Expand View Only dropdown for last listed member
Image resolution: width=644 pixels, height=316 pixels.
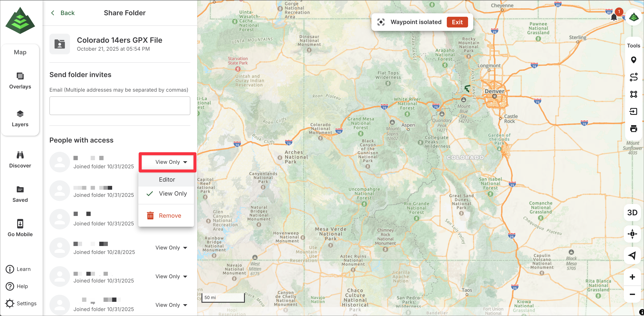[x=171, y=305]
